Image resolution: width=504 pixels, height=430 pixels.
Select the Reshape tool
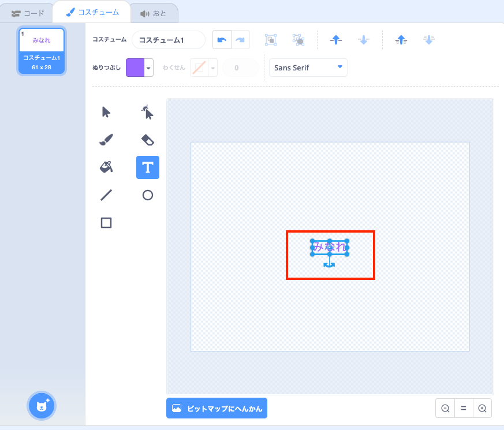coord(148,112)
